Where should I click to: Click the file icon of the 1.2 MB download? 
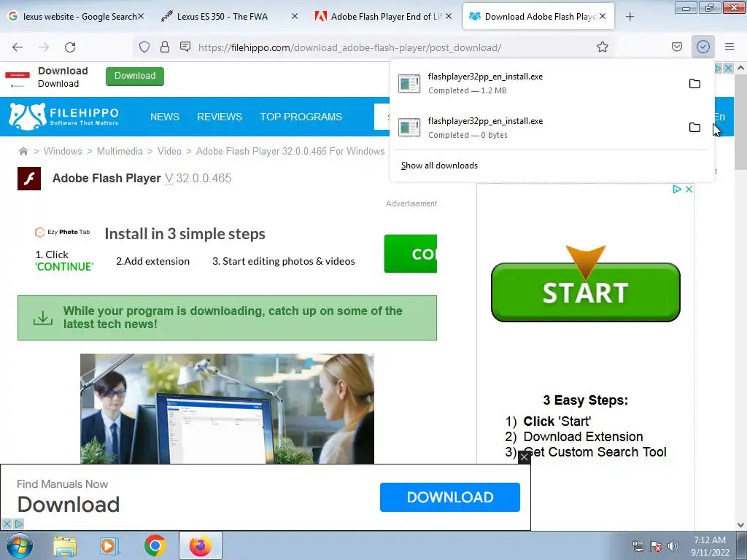tap(409, 83)
